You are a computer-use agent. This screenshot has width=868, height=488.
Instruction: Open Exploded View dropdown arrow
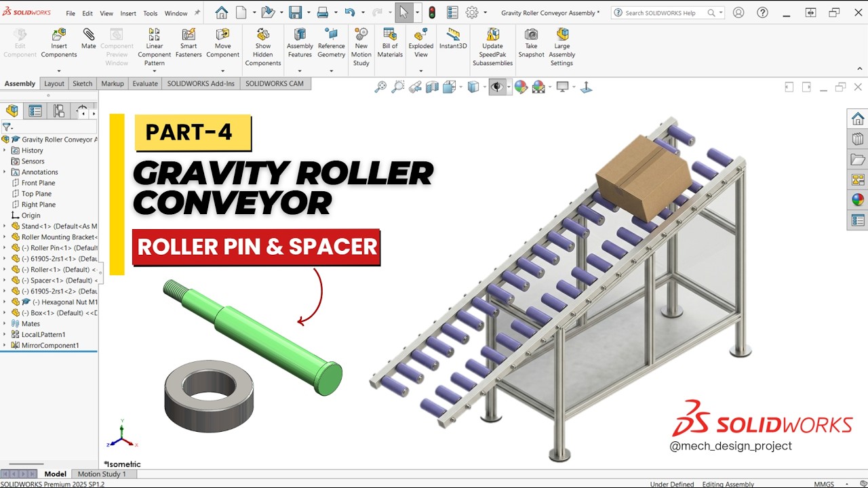421,70
